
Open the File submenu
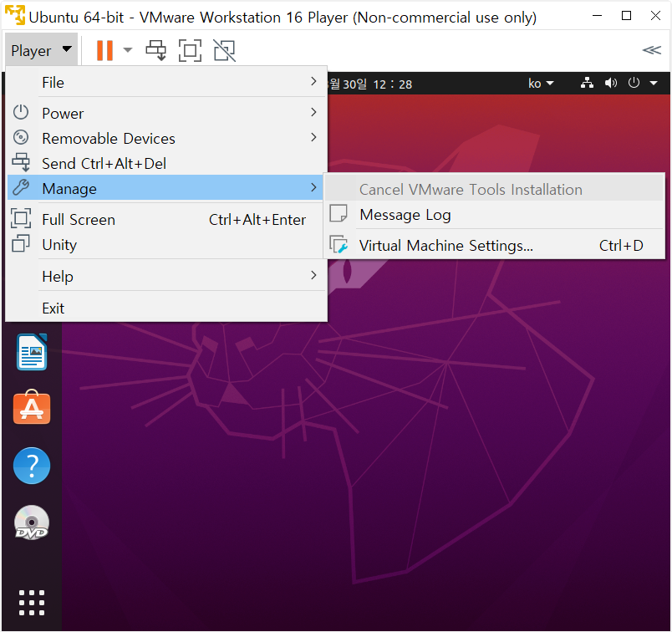(x=166, y=82)
